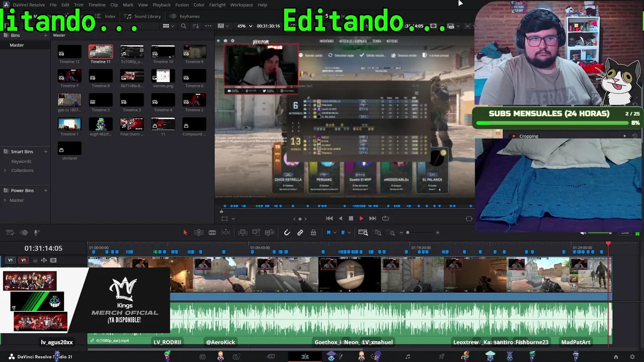This screenshot has width=644, height=362.
Task: Click the Insert Clip icon
Action: (243, 232)
